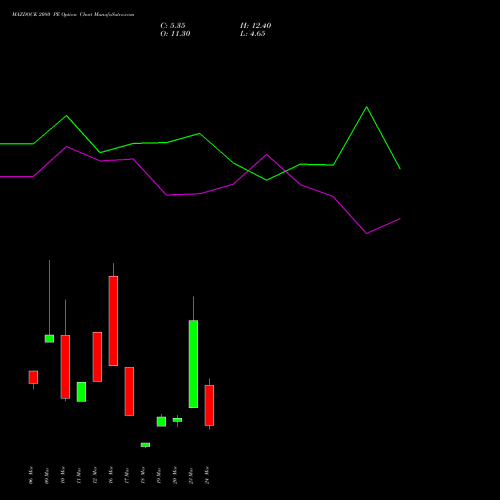
Task: Click the 23 Mar date label
Action: coord(191,475)
